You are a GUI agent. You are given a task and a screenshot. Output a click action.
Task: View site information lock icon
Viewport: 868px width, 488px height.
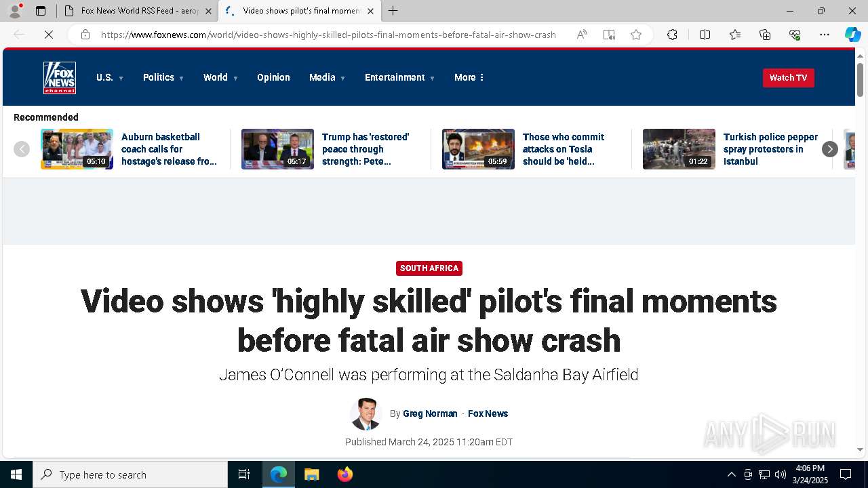[x=85, y=35]
